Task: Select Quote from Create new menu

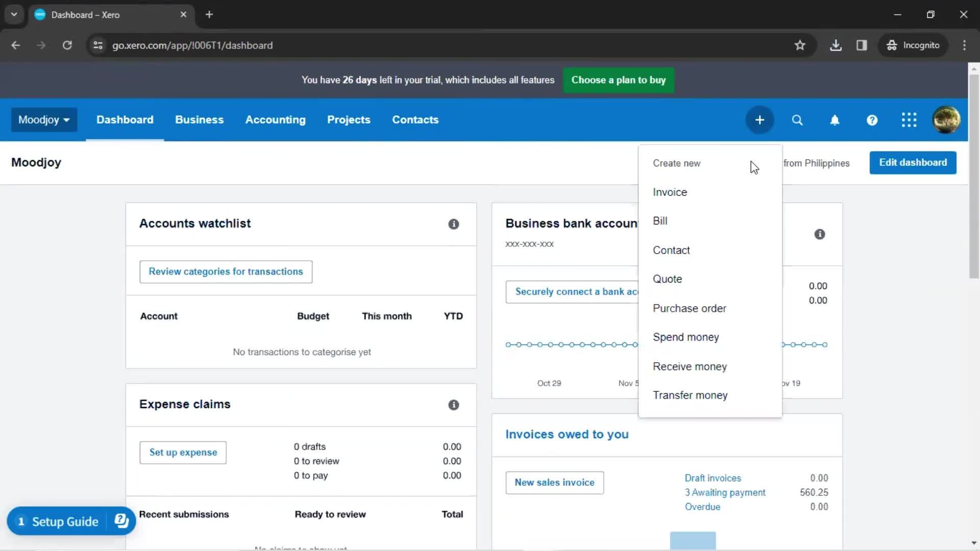Action: pyautogui.click(x=710, y=279)
